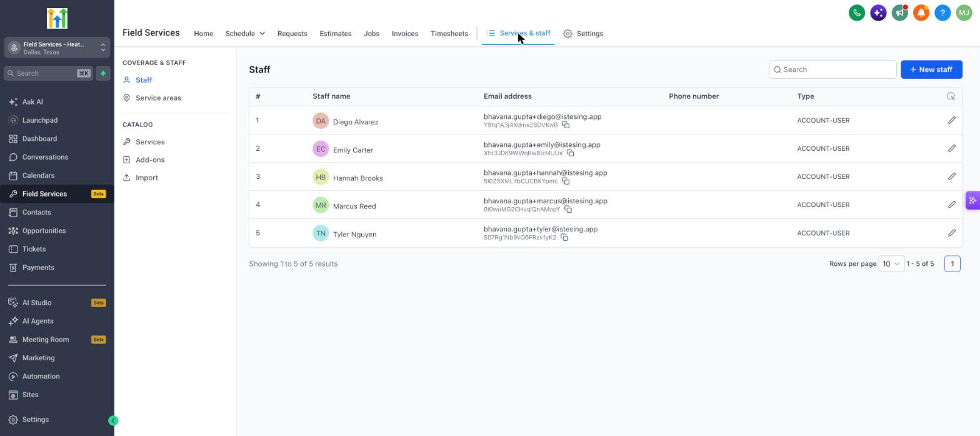Collapse the left sidebar with the green arrow

pos(113,421)
